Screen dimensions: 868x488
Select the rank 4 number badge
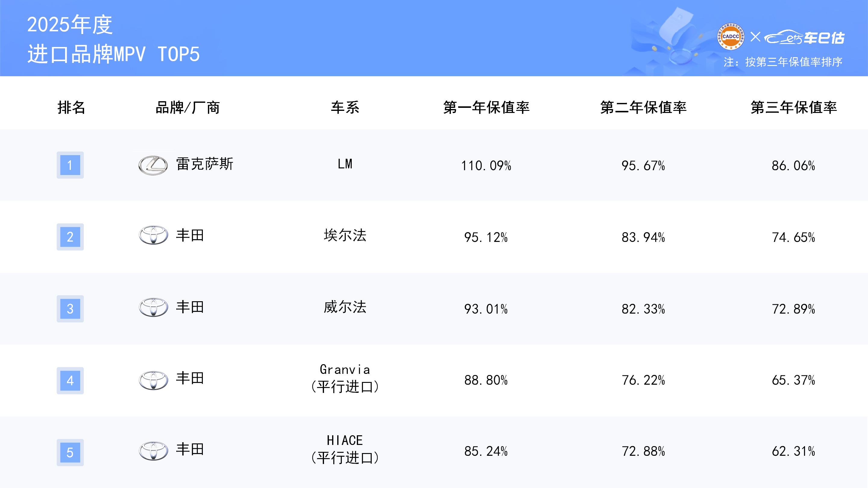tap(70, 380)
